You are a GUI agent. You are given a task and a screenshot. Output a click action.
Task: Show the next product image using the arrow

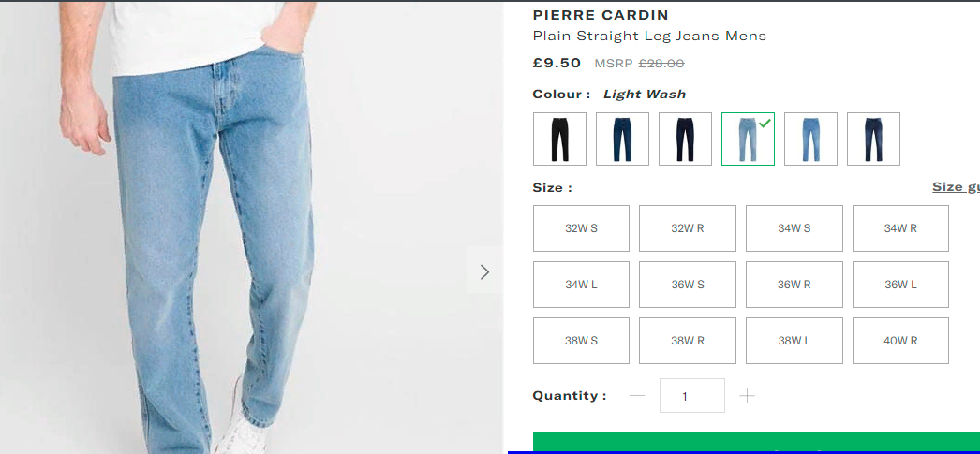tap(484, 271)
